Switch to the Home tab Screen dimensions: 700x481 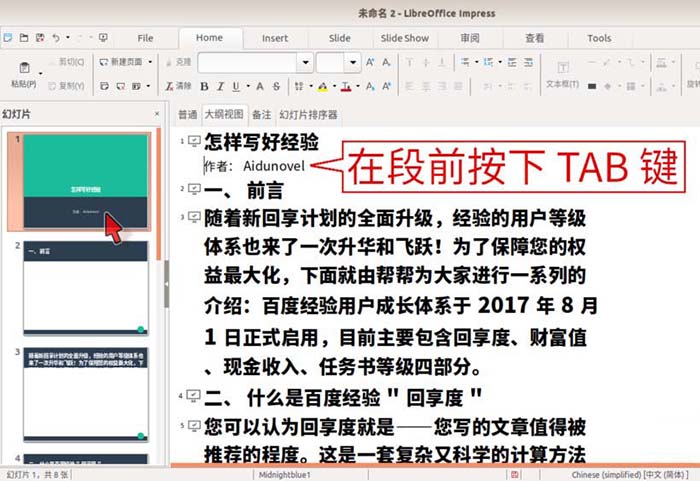[x=209, y=38]
